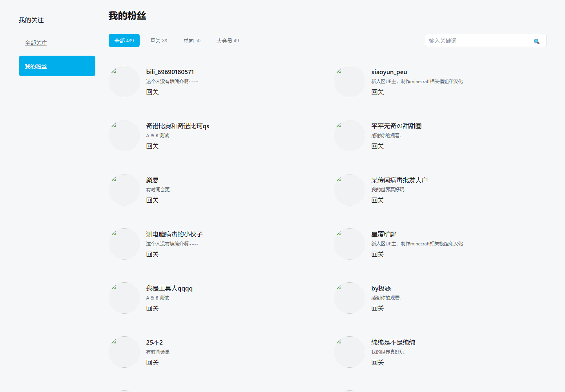Open username by极恶
This screenshot has height=392, width=565.
pyautogui.click(x=381, y=289)
